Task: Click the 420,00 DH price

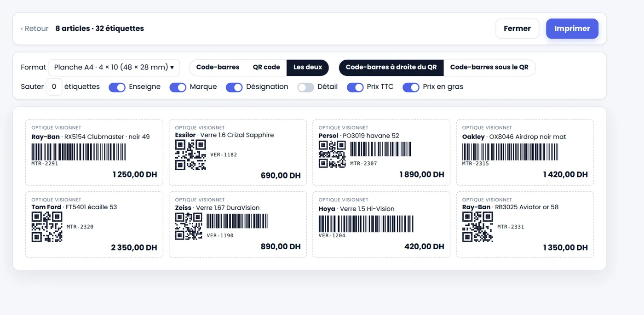Action: 424,246
